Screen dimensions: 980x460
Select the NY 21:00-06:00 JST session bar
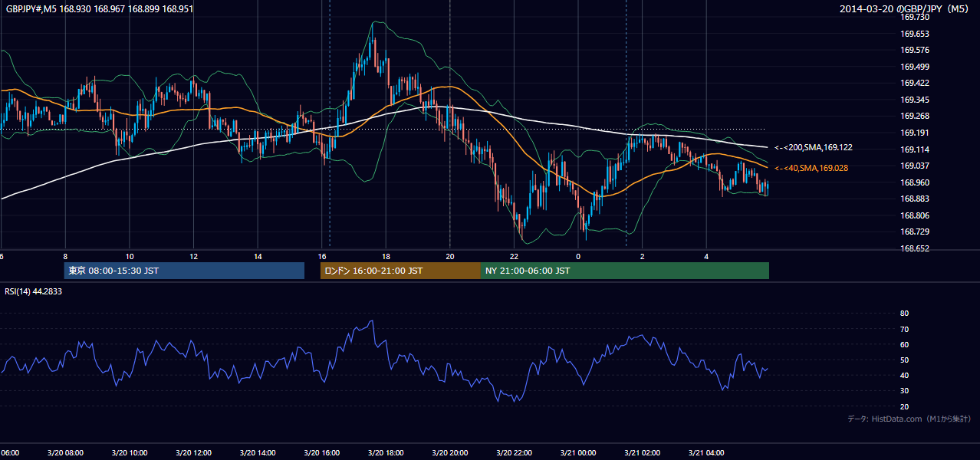coord(625,271)
